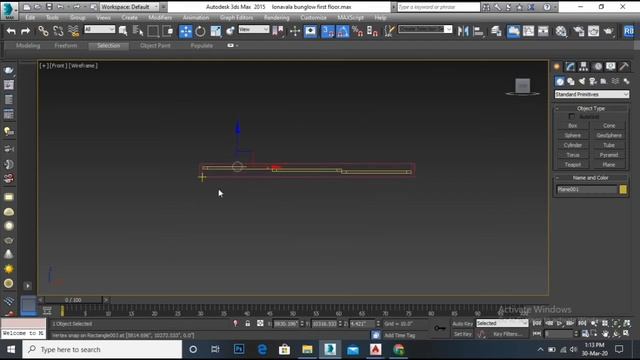This screenshot has height=360, width=640.
Task: Toggle the Set Key button
Action: 462,334
